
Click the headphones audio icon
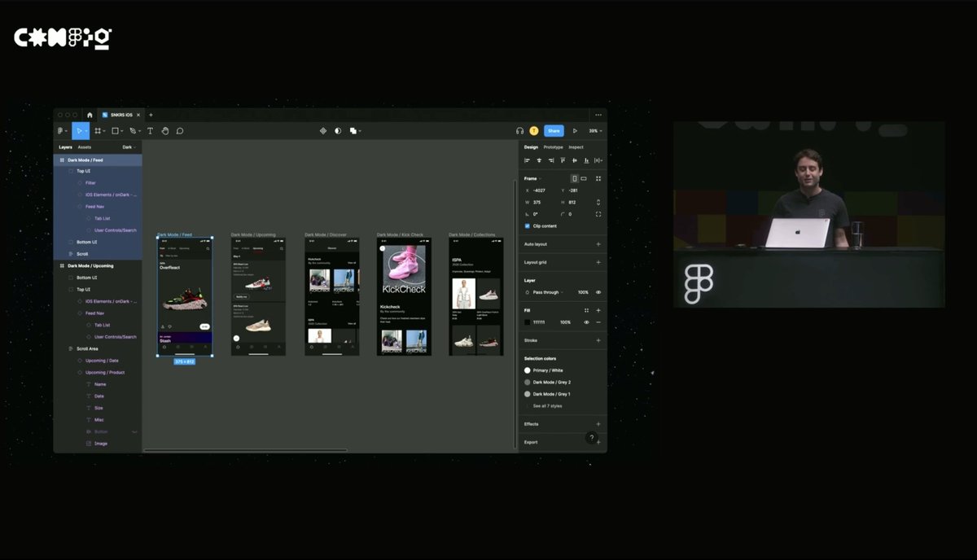(x=519, y=130)
